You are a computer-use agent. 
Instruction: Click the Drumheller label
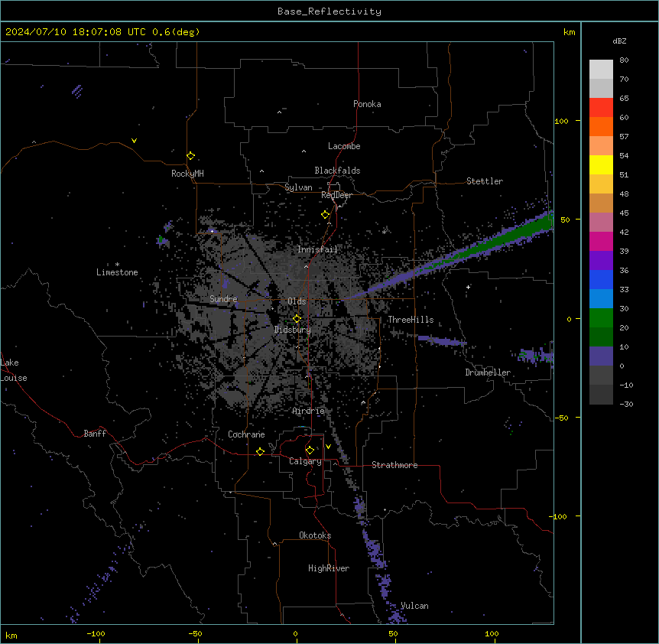[488, 372]
